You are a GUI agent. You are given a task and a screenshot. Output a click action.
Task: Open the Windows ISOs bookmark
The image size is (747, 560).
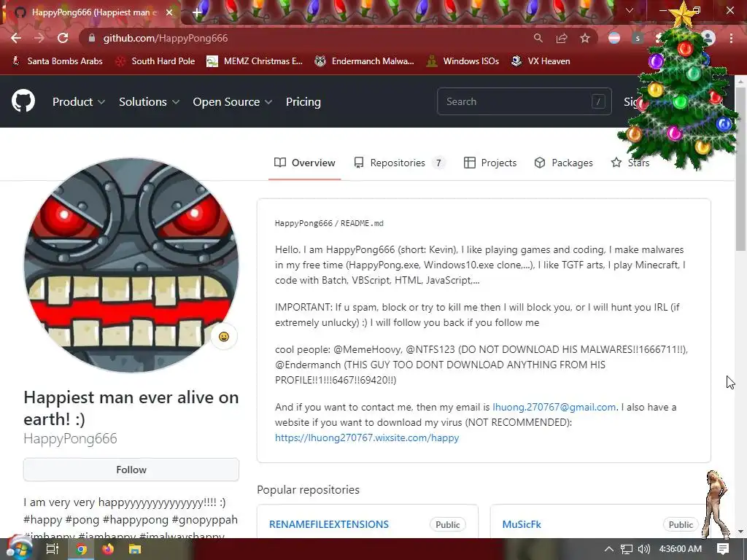(x=462, y=61)
